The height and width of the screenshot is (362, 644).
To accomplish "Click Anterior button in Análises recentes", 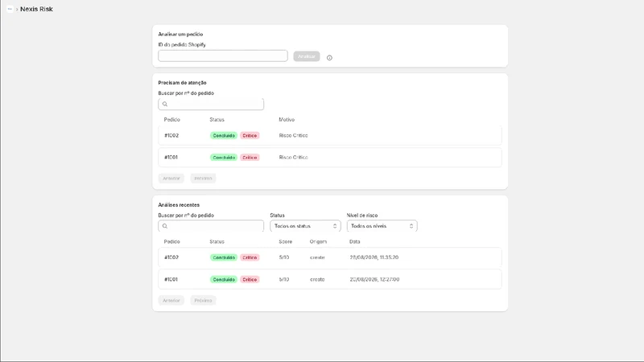I will click(171, 300).
